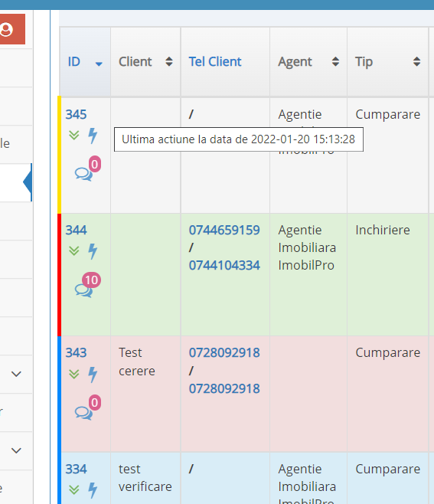
Task: Open comments bubble for request 343
Action: (x=84, y=413)
